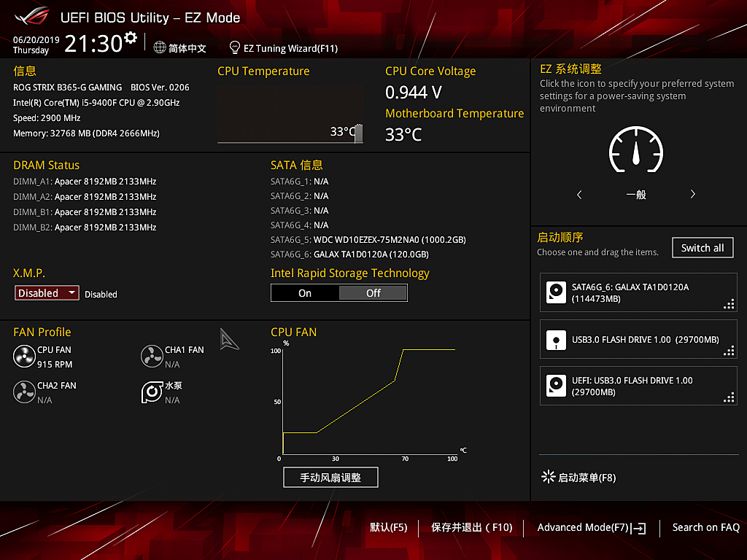Click the USB3.0 FLASH DRIVE 1.00 disk icon
747x560 pixels.
[556, 340]
